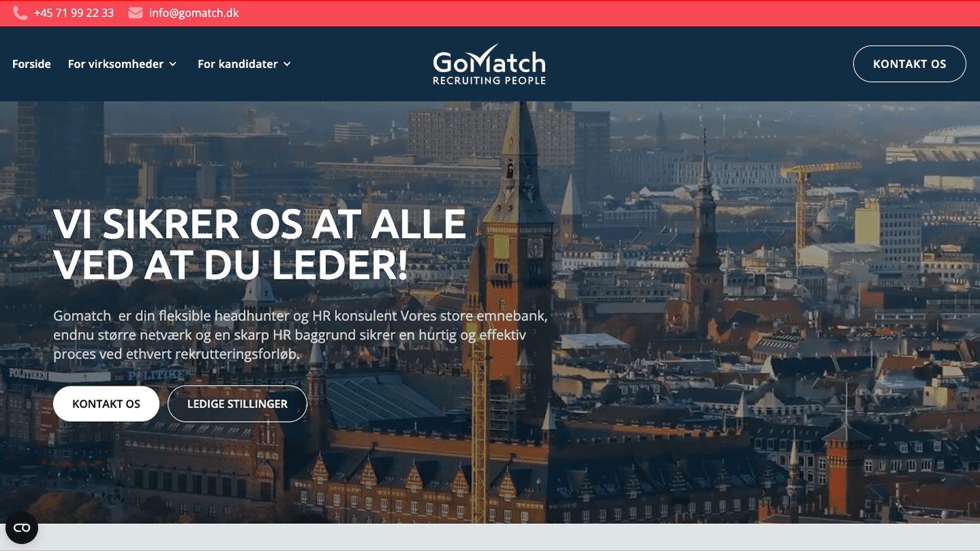Expand the For virksomheder chevron
The image size is (980, 551).
pos(173,64)
